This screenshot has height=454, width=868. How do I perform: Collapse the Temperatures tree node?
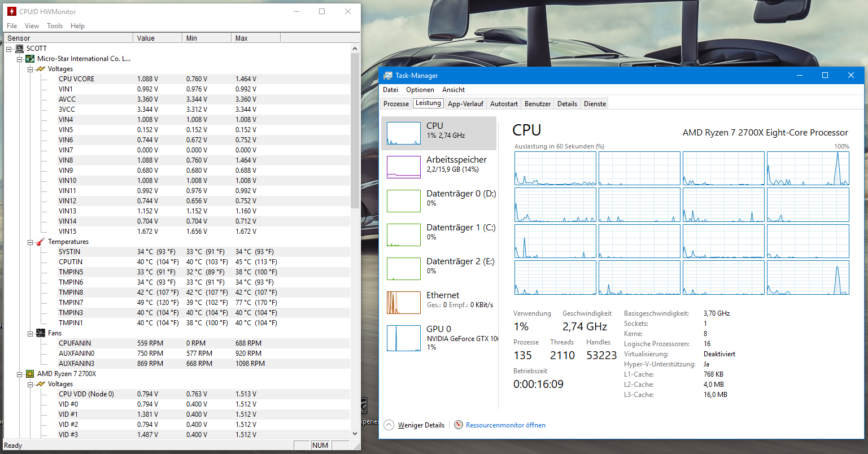[30, 242]
